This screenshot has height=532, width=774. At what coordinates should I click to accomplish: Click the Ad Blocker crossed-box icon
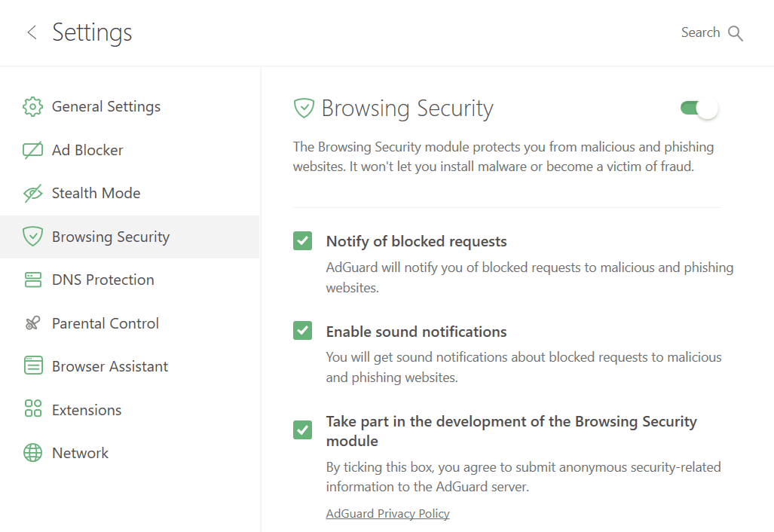coord(32,150)
